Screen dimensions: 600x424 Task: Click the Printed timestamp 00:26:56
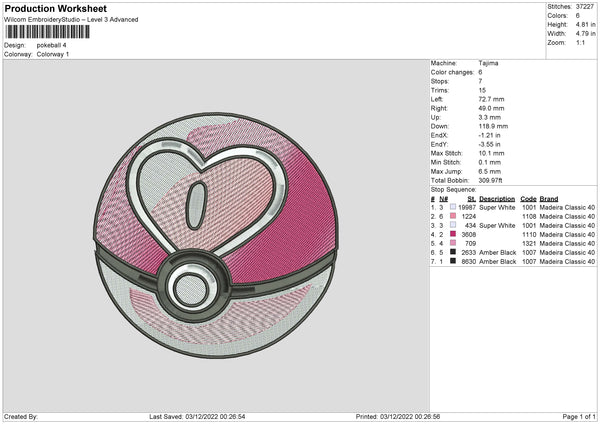tap(427, 417)
